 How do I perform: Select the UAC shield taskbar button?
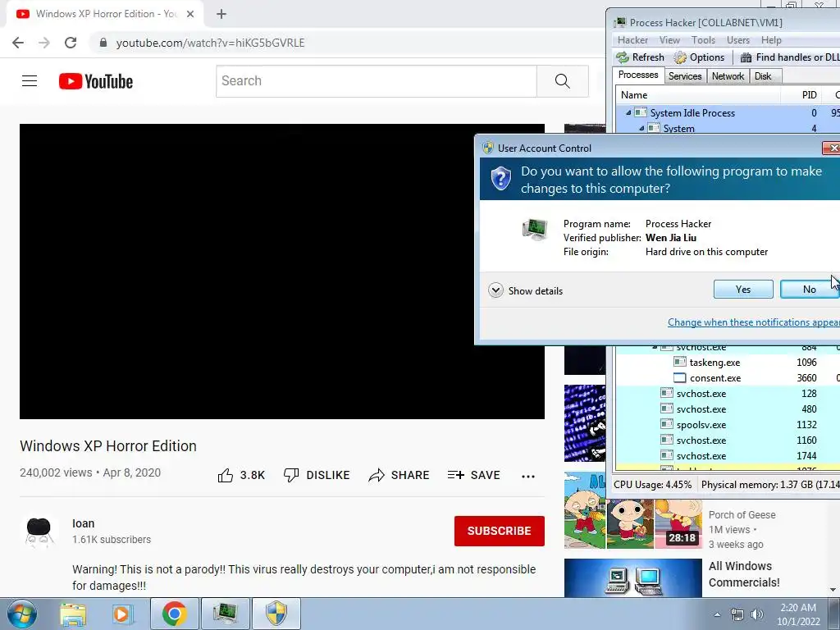pos(276,614)
